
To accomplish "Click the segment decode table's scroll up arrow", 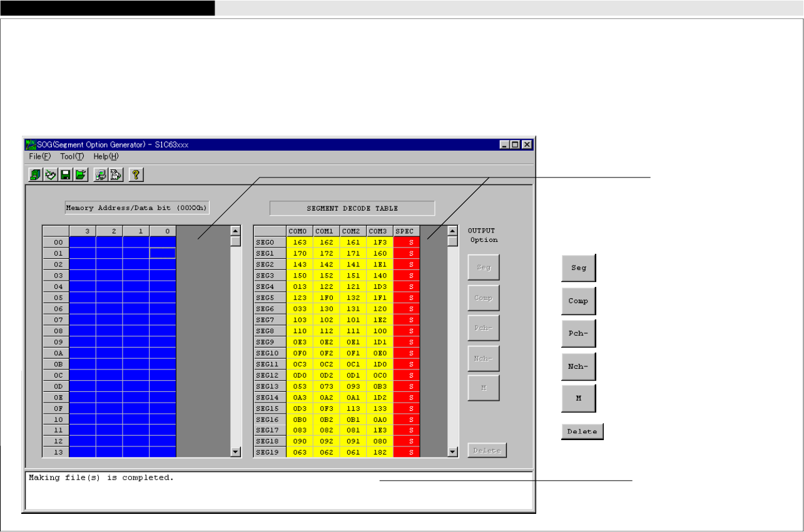I will pos(453,231).
